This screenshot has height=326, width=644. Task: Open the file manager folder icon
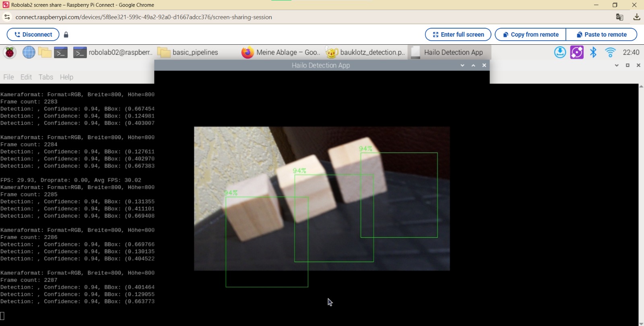45,52
